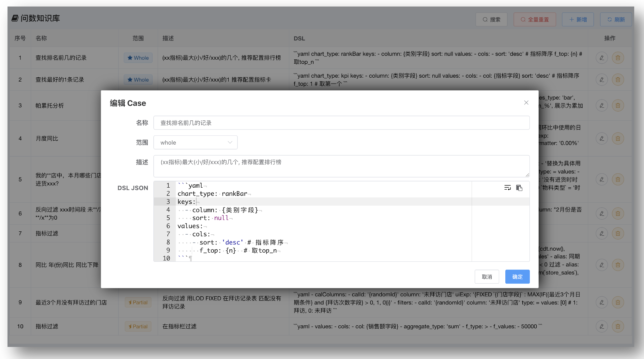Click the 取消 button

(x=487, y=277)
